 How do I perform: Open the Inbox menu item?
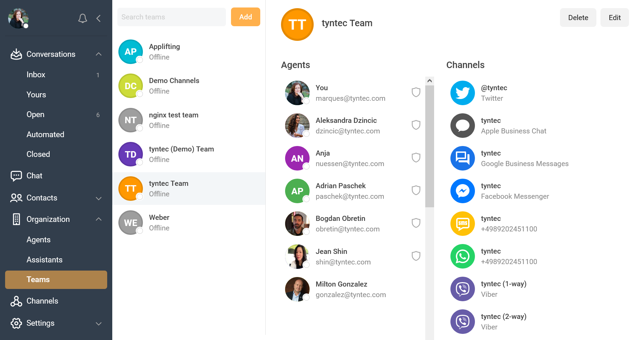(56, 75)
